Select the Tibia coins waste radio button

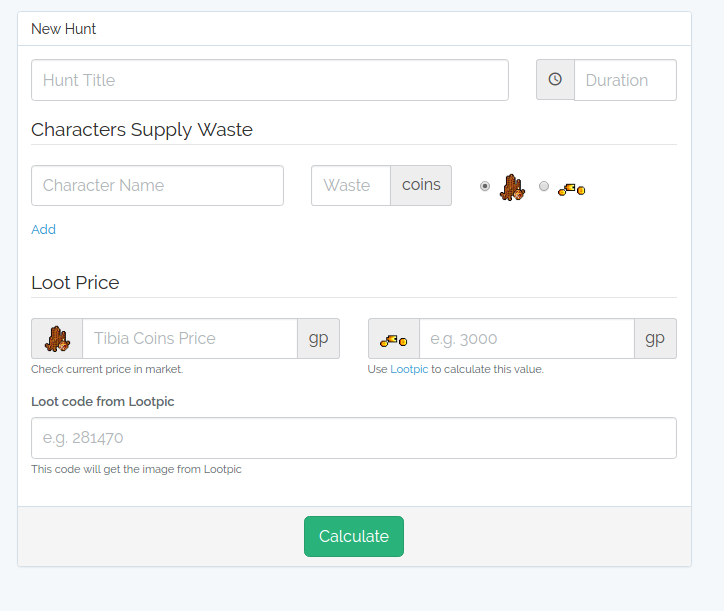coord(485,186)
